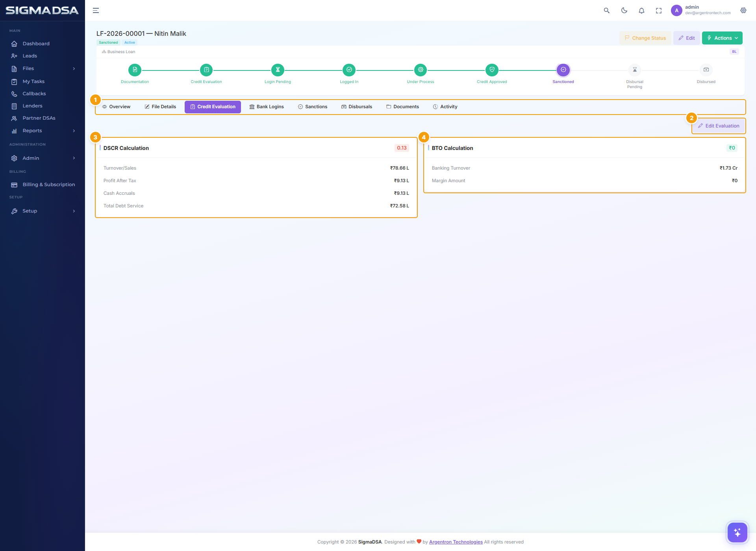Open the search magnifier icon
756x551 pixels.
(x=607, y=11)
